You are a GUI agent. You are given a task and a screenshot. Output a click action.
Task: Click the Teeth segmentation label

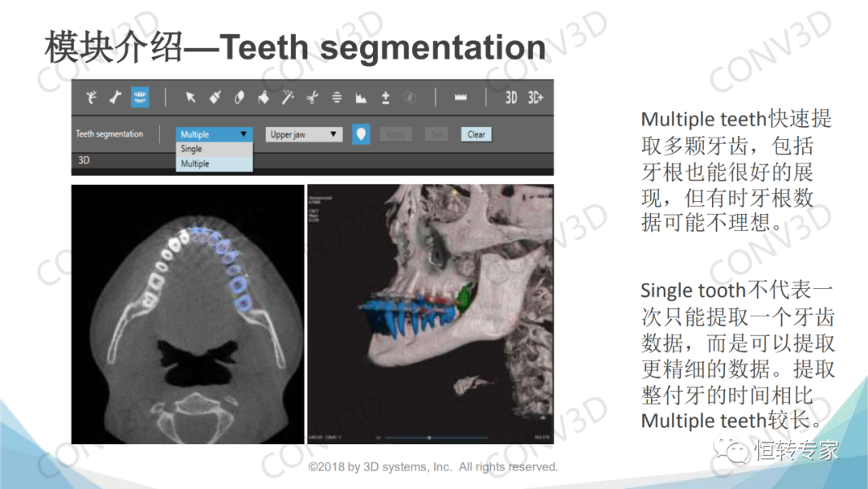109,134
